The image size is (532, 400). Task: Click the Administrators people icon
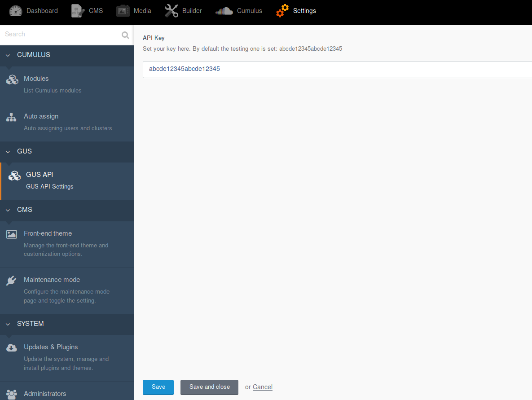(12, 394)
